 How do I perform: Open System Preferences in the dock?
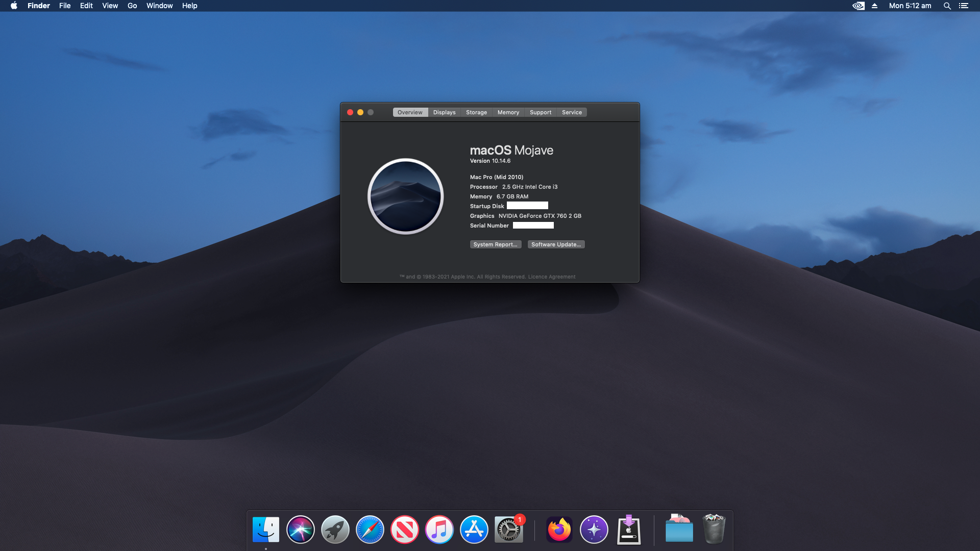point(508,530)
